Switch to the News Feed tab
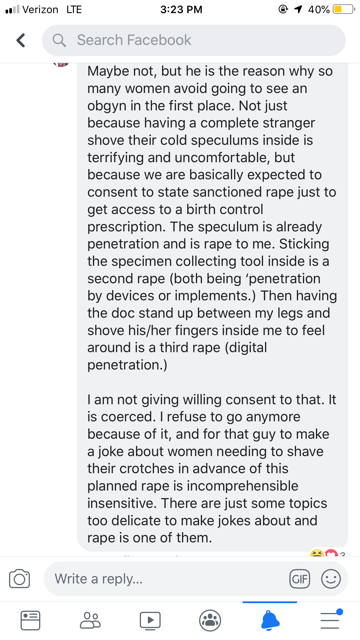This screenshot has height=640, width=360. [x=30, y=620]
